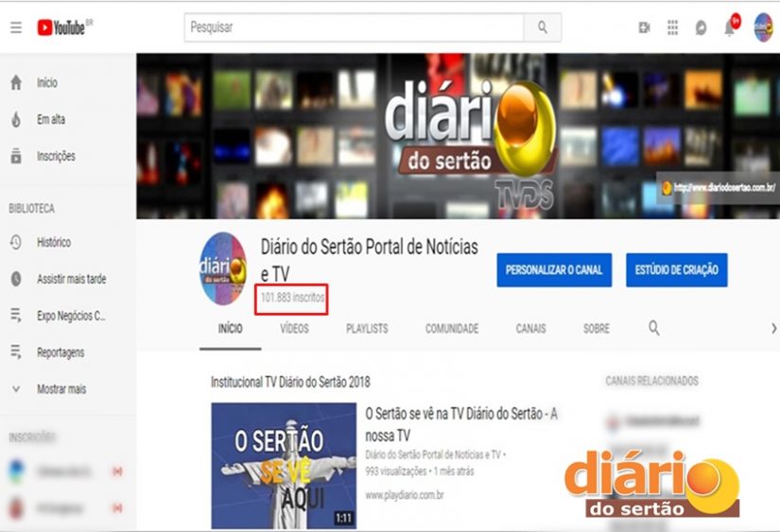Click the BIBLIOTECA section header

[x=31, y=208]
